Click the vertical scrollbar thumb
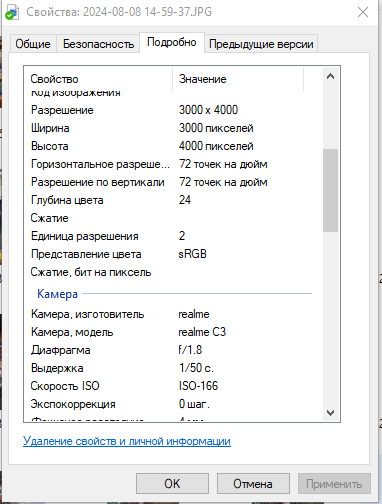Viewport: 382px width, 504px height. point(330,190)
